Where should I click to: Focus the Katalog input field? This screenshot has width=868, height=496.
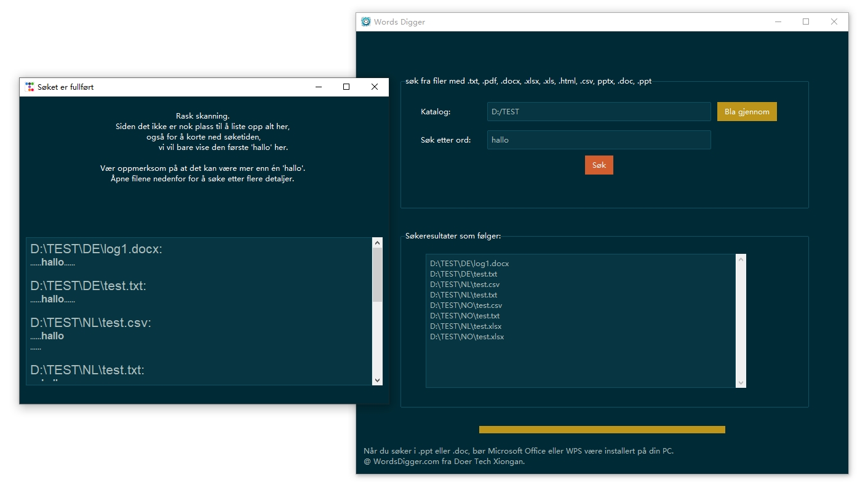tap(599, 112)
